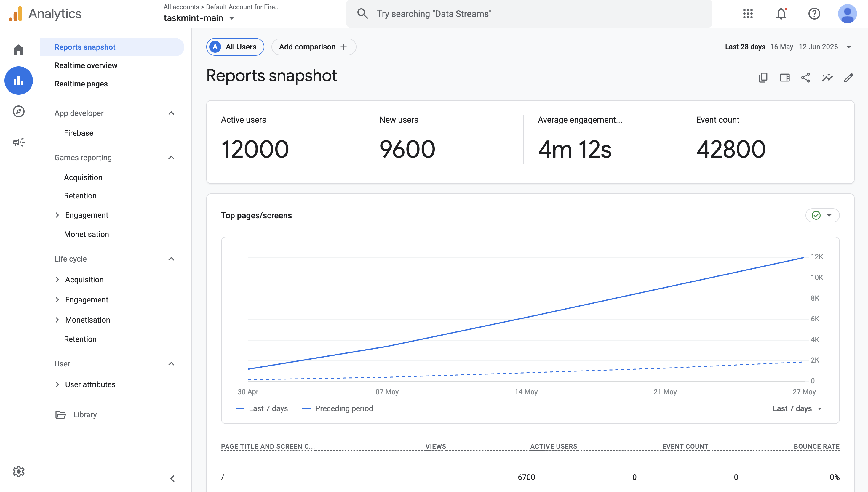Toggle the All Users comparison chip
The width and height of the screenshot is (868, 492).
pyautogui.click(x=235, y=47)
